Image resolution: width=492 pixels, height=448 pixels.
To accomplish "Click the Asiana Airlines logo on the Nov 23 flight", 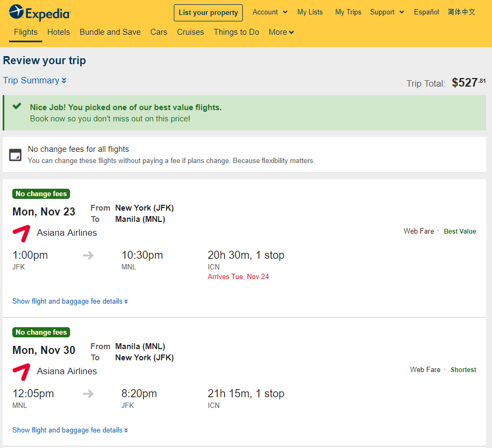I will (x=21, y=234).
